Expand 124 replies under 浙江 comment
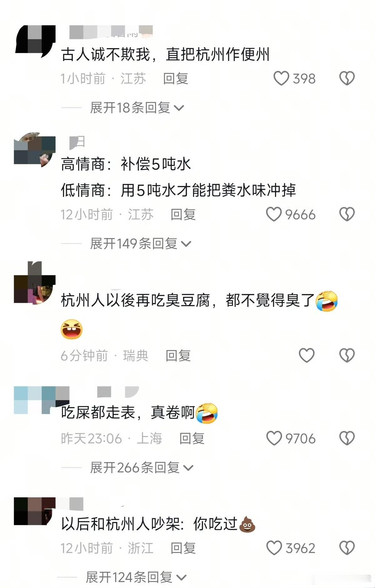 point(136,577)
